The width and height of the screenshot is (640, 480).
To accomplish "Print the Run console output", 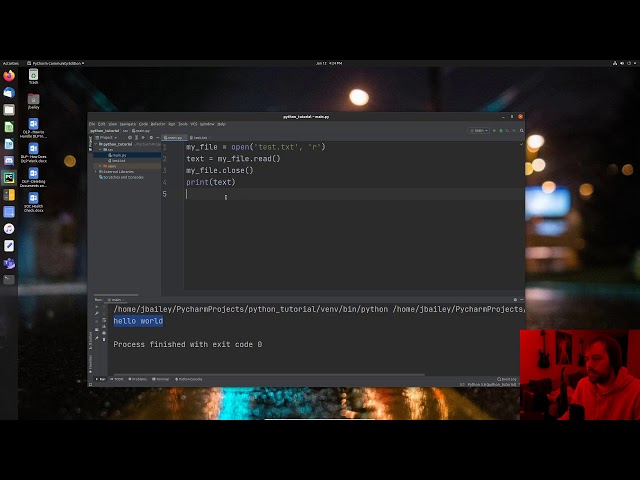I will click(104, 333).
